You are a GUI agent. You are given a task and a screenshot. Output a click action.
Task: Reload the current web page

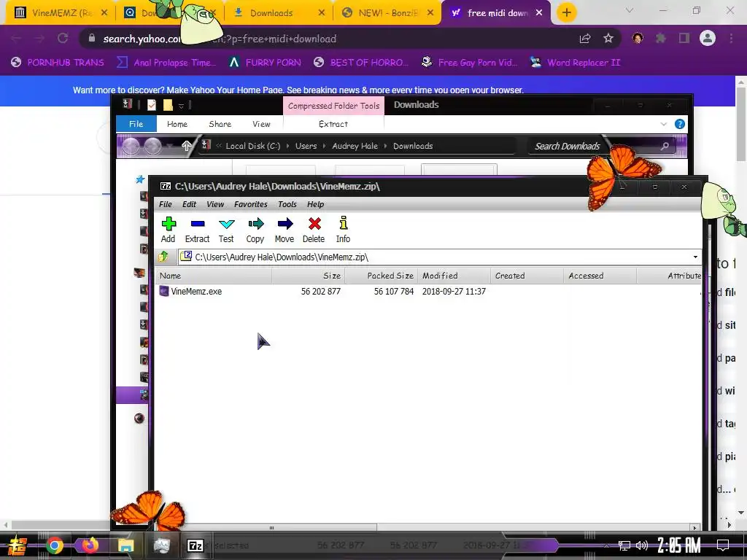click(63, 39)
